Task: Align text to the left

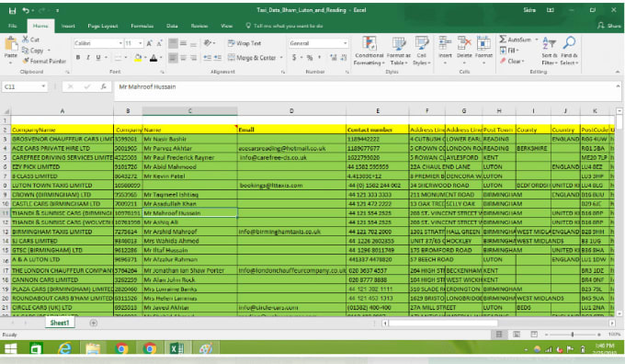Action: click(x=173, y=58)
